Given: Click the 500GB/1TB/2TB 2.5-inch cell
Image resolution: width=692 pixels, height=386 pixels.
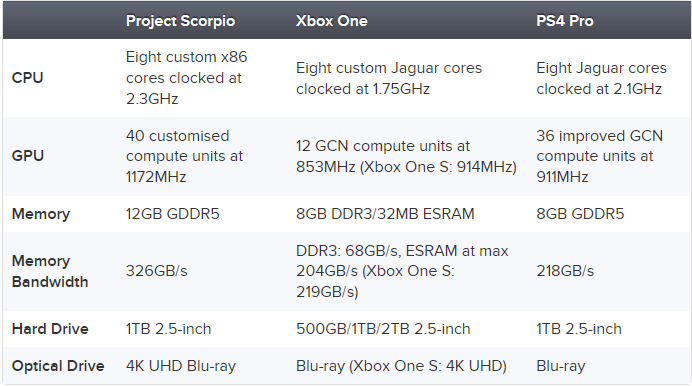Looking at the screenshot, I should coord(383,329).
